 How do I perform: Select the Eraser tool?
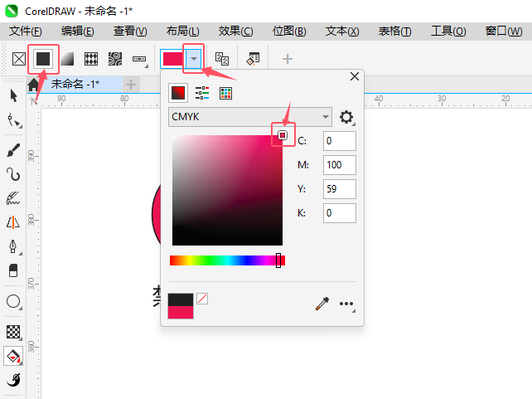tap(13, 270)
